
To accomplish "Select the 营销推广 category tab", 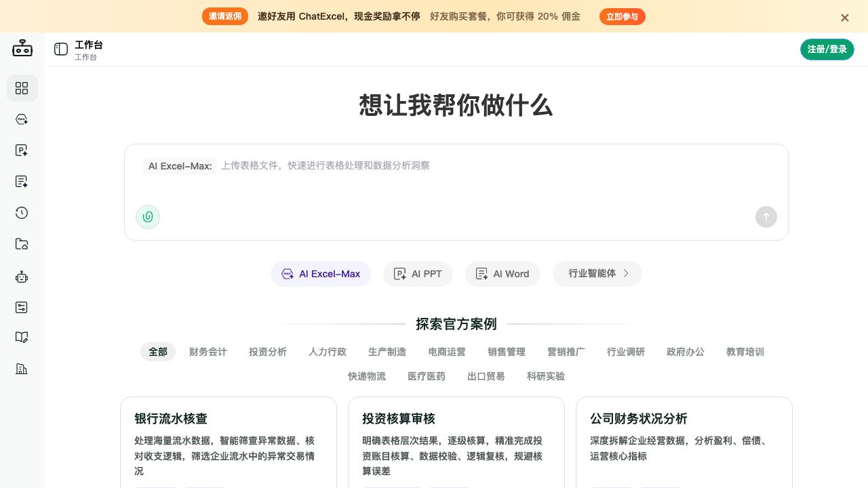I will pyautogui.click(x=566, y=352).
